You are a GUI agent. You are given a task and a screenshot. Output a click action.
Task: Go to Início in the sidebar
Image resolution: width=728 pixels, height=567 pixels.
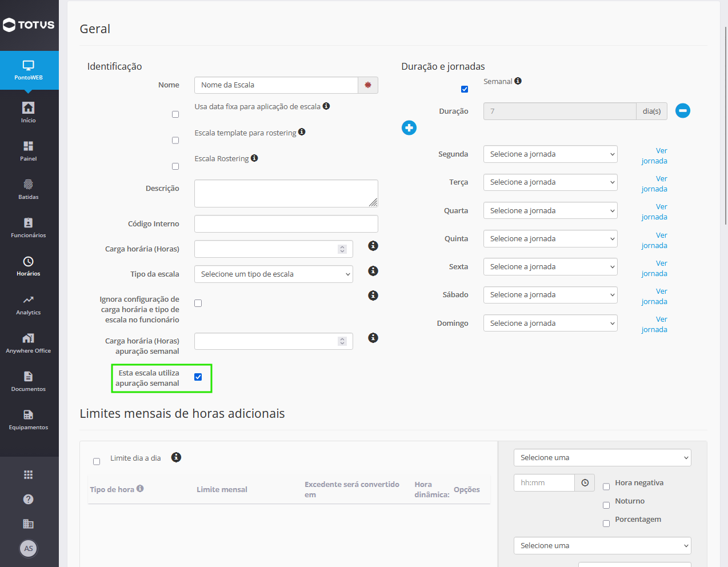(x=29, y=112)
